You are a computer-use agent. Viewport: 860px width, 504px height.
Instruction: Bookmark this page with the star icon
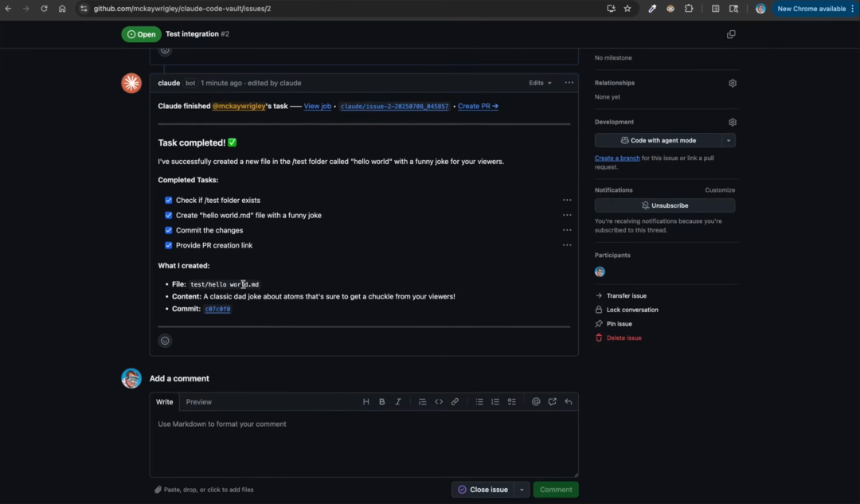(627, 9)
